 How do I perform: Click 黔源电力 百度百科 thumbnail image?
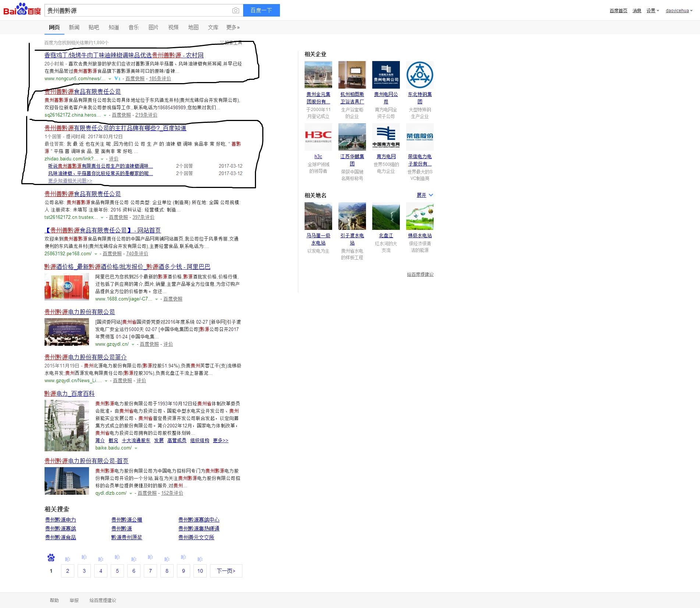pyautogui.click(x=67, y=426)
